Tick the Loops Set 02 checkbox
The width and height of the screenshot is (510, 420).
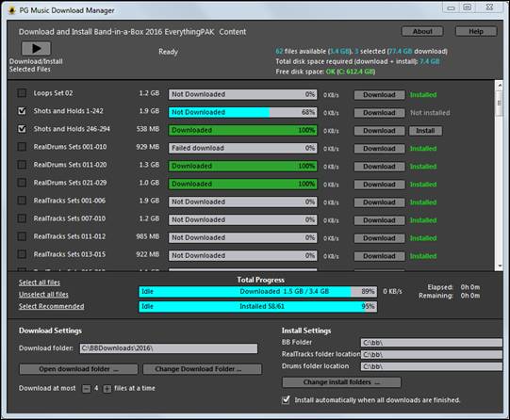point(22,93)
